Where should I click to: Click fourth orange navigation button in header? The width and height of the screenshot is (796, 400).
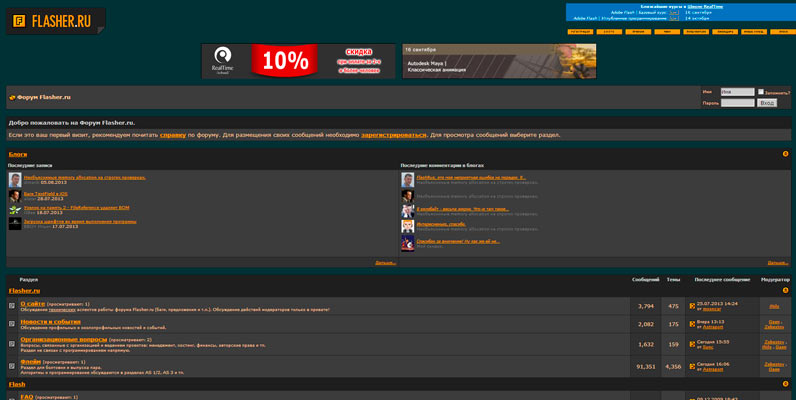click(667, 31)
